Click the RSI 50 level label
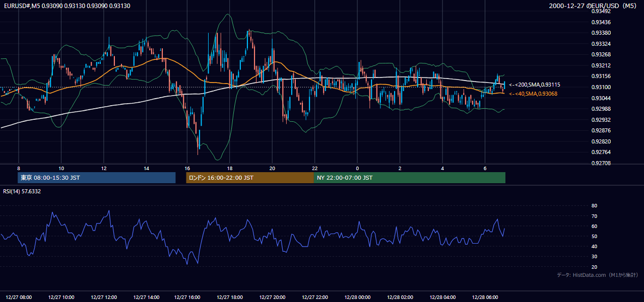Screen dimensions: 644x302 pos(594,236)
